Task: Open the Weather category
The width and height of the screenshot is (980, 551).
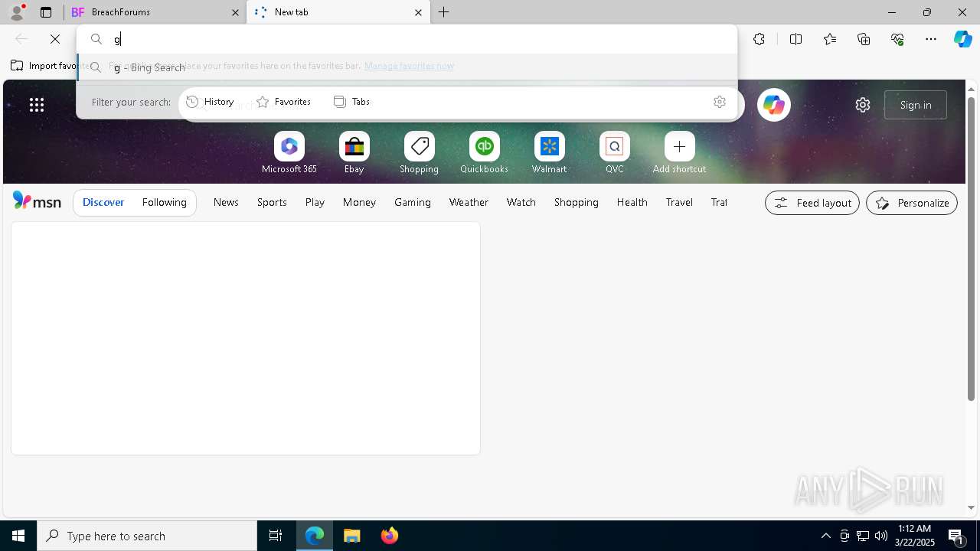Action: (x=469, y=202)
